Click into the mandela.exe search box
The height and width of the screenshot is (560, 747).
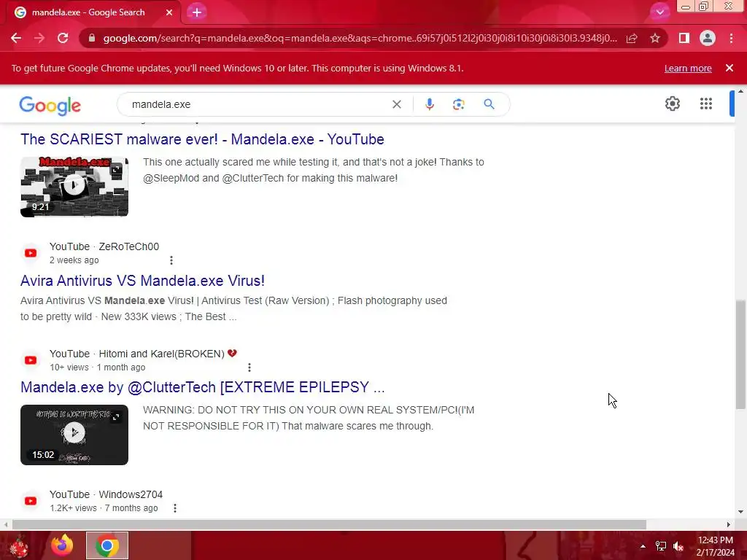click(x=258, y=104)
